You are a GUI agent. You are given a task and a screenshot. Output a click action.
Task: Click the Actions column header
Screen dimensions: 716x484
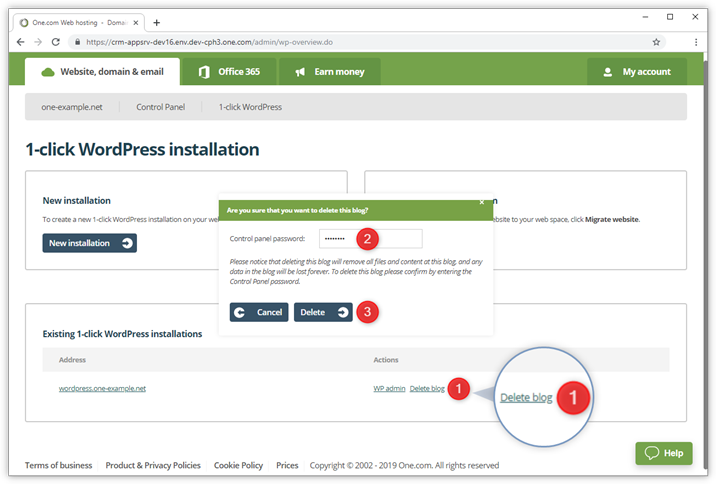(x=386, y=360)
